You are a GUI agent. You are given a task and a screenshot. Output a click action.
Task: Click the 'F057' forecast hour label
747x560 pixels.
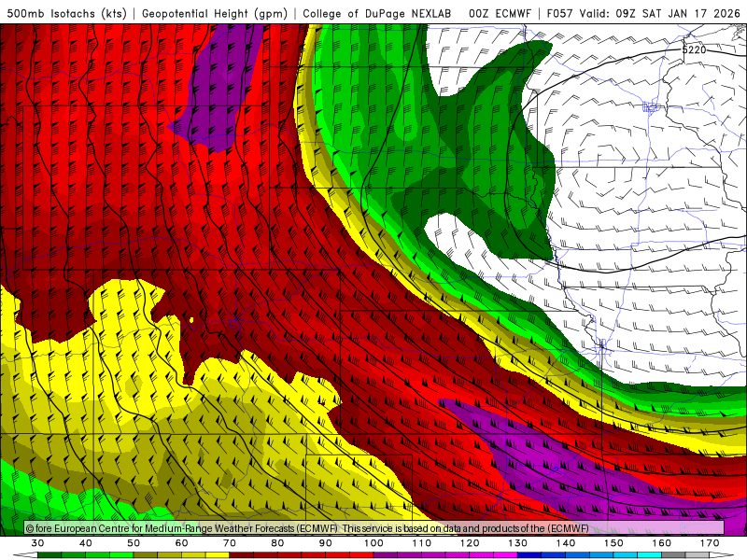click(559, 14)
